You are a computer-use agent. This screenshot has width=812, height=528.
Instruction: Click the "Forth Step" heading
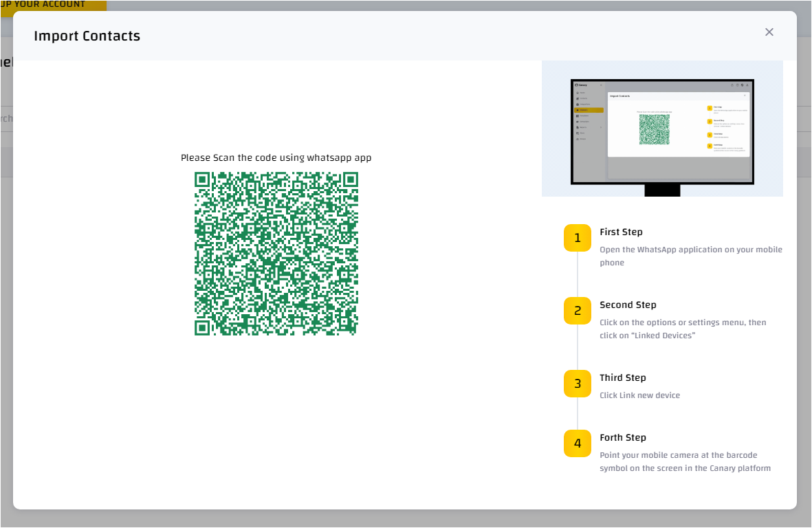point(622,437)
